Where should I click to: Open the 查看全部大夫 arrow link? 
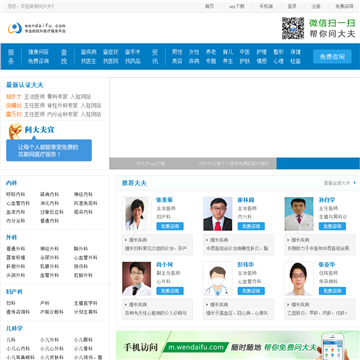pos(355,183)
